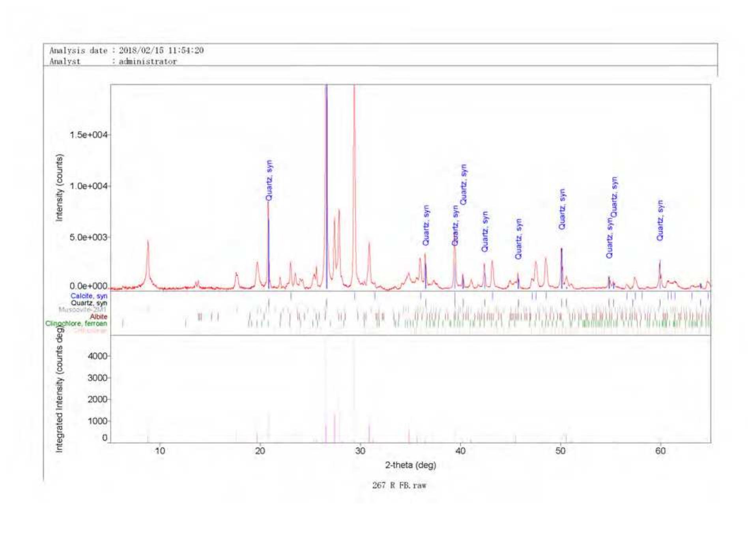
Task: Select the Quartz, syn legend entry
Action: [x=89, y=303]
